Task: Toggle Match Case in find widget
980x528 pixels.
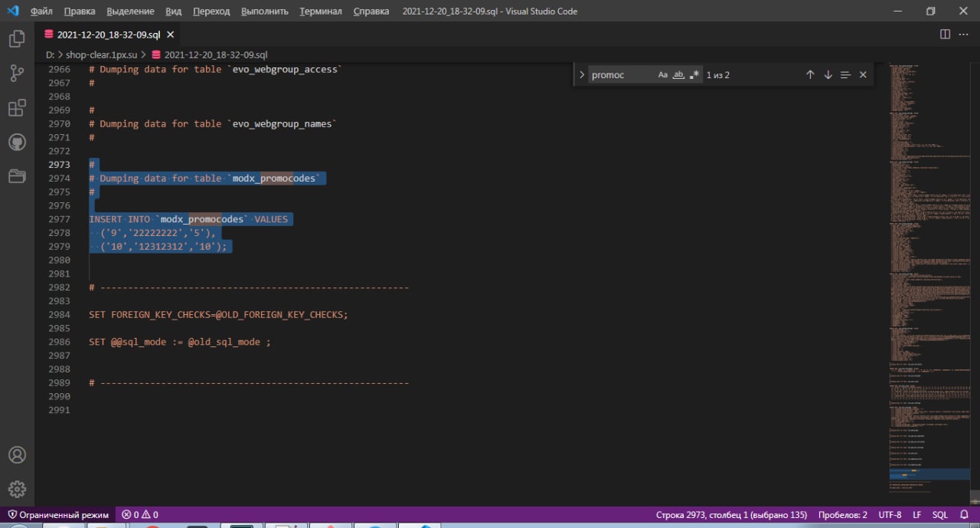Action: click(x=663, y=75)
